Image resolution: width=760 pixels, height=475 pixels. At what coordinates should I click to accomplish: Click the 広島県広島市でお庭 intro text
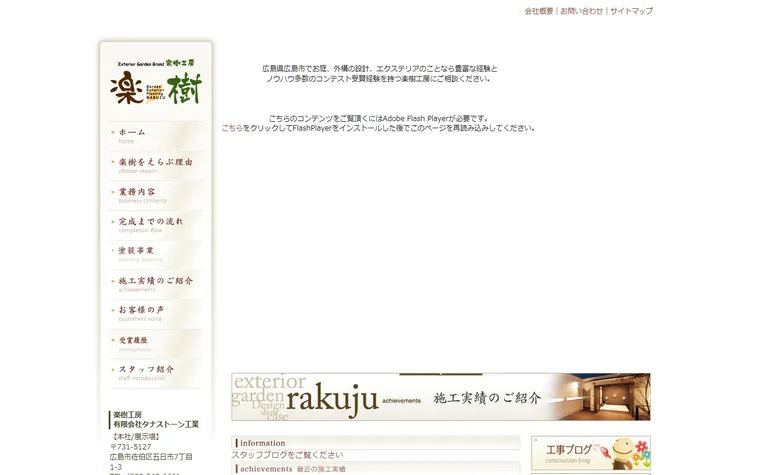[x=380, y=74]
